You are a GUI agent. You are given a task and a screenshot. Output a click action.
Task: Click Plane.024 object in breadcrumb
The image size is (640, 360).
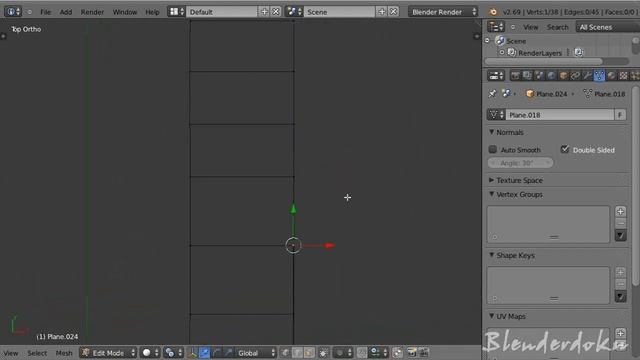pyautogui.click(x=547, y=94)
